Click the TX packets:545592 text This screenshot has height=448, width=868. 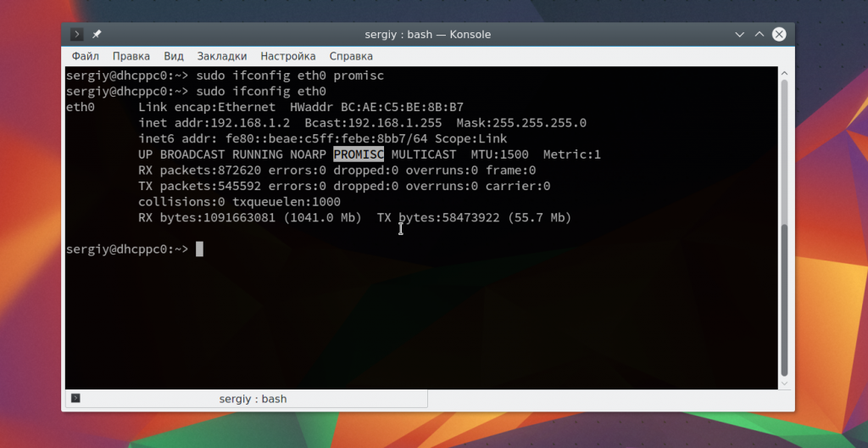click(200, 186)
